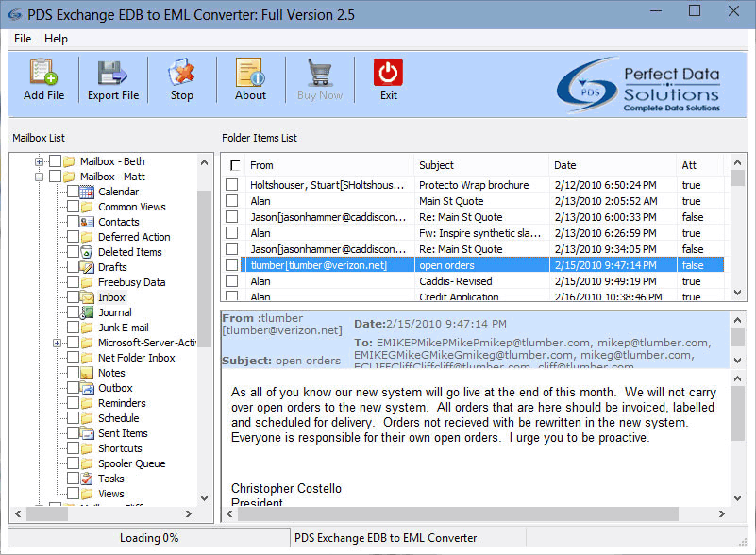
Task: Select the Tasks checkmark icon
Action: tap(87, 479)
